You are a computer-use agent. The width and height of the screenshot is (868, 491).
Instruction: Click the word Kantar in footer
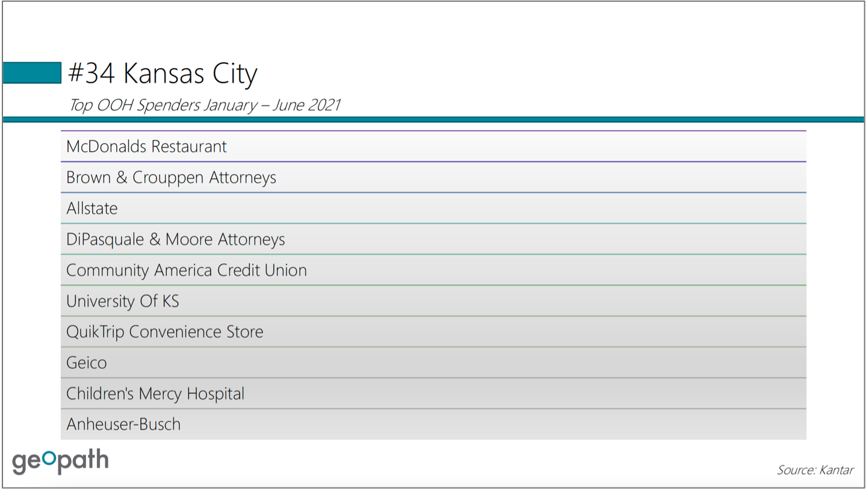pos(835,470)
